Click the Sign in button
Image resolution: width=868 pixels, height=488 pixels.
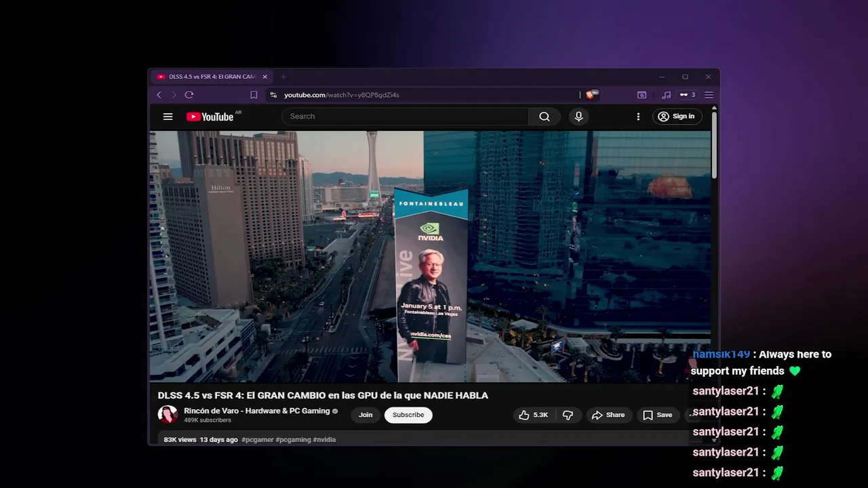point(676,117)
